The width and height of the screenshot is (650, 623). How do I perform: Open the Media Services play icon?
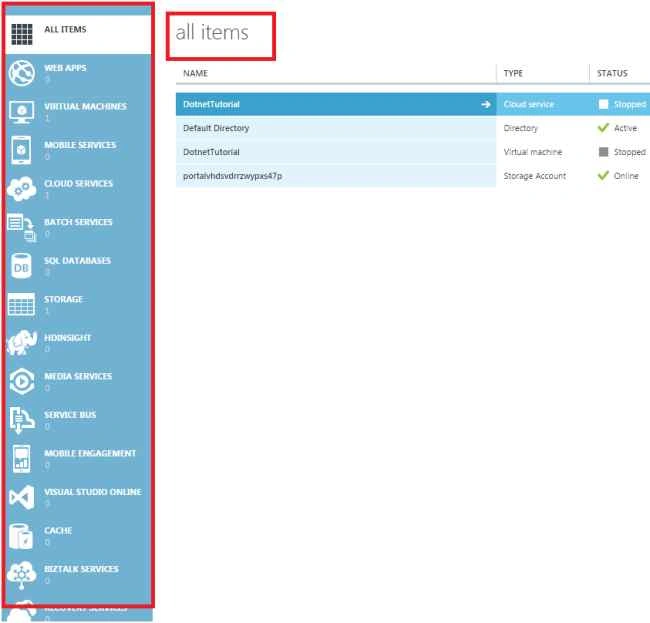tap(22, 381)
